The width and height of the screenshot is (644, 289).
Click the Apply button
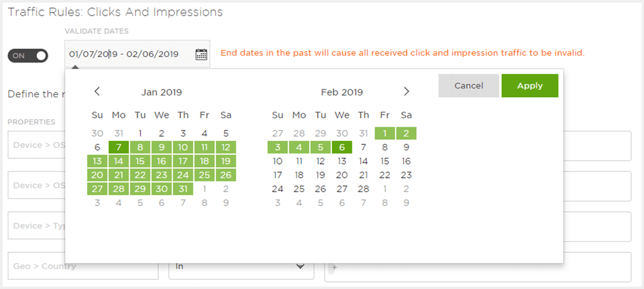coord(530,85)
